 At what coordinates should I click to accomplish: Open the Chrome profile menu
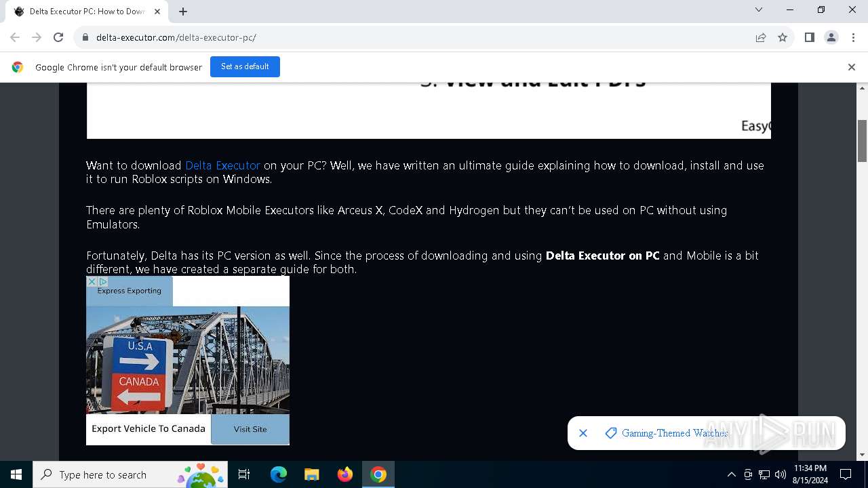point(831,37)
